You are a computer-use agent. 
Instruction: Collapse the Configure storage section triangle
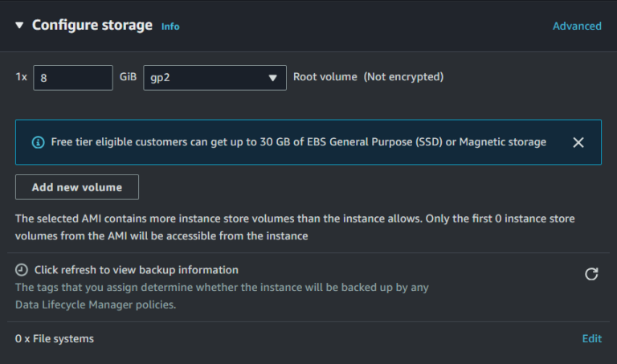coord(19,26)
